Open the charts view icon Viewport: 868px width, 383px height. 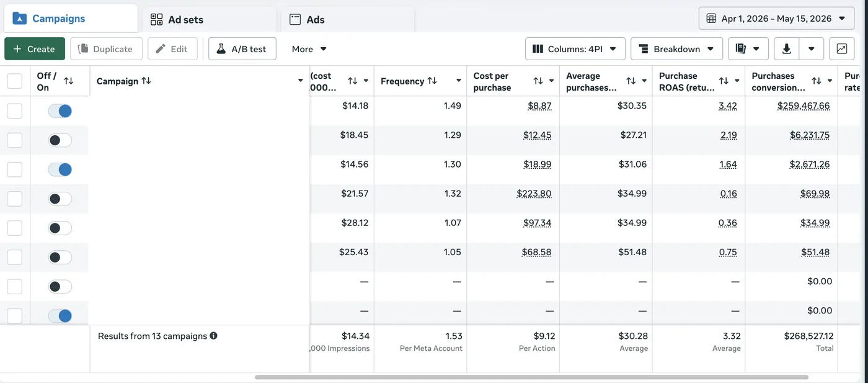click(x=842, y=49)
